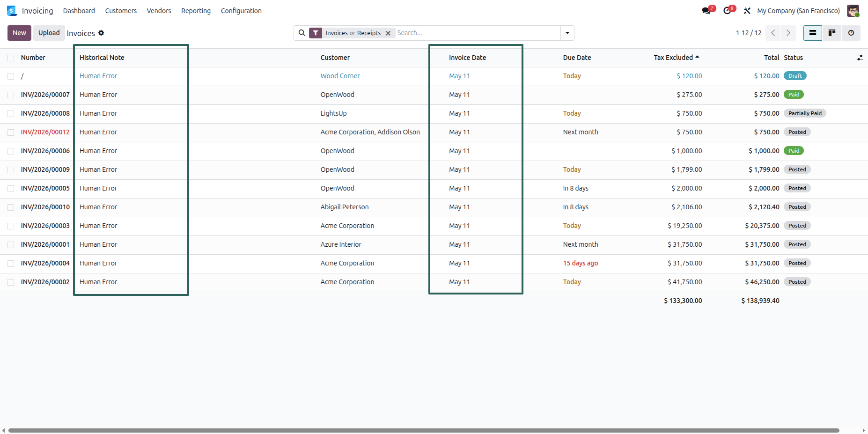Open the Configuration menu
Screen dimensions: 868x434
[241, 11]
